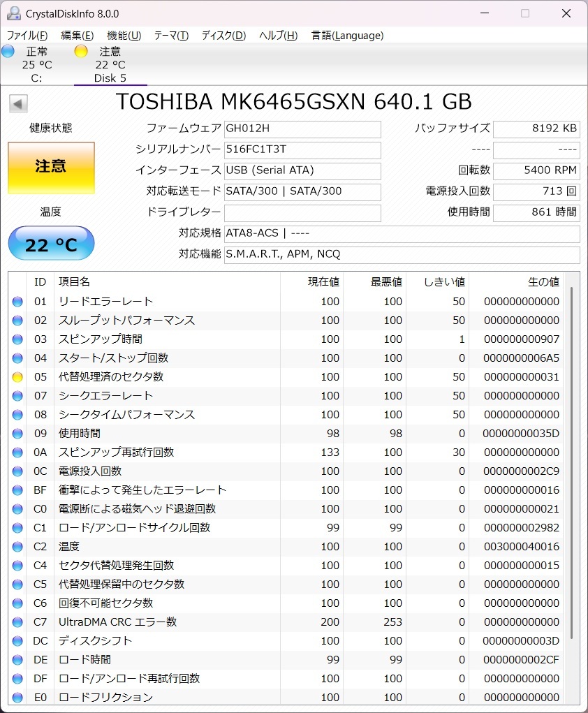Click status dot for ID C6 row
Viewport: 588px width, 713px height.
click(17, 603)
